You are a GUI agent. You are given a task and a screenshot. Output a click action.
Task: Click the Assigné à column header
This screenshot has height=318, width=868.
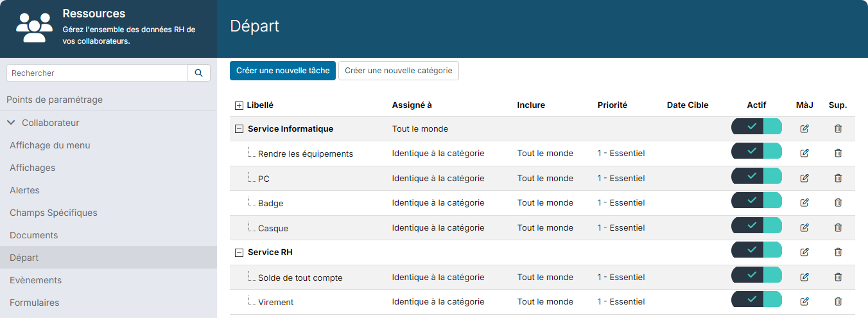412,105
